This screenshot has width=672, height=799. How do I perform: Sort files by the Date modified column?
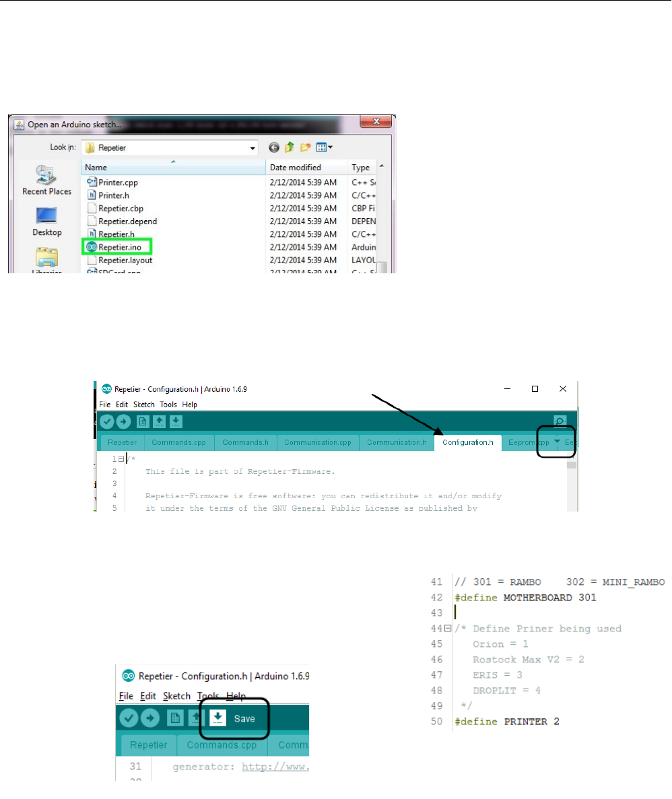[306, 167]
